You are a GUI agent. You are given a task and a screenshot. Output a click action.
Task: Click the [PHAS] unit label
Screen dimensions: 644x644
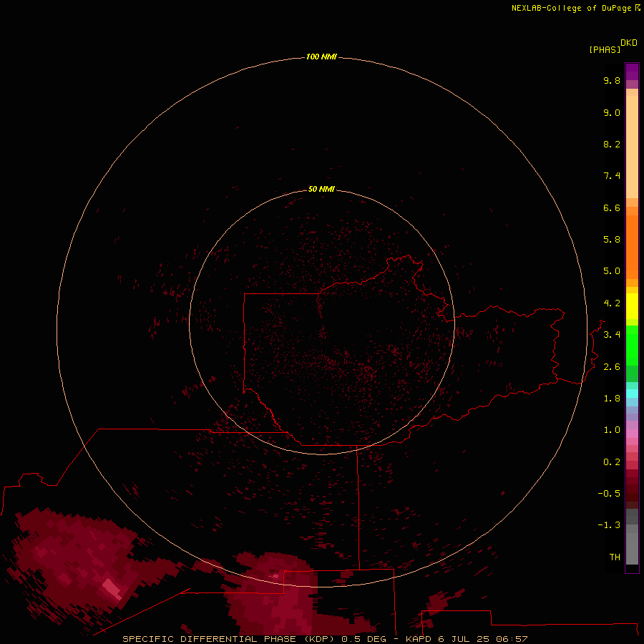pos(605,49)
